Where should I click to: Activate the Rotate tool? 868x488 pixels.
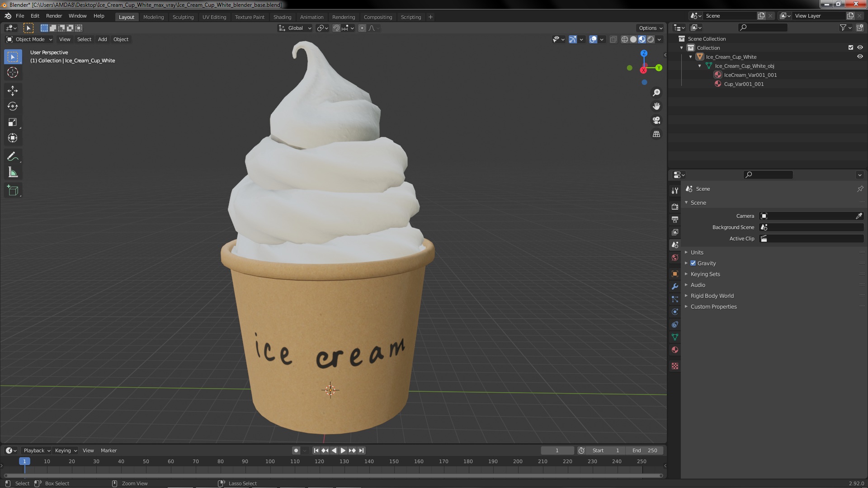pyautogui.click(x=13, y=107)
